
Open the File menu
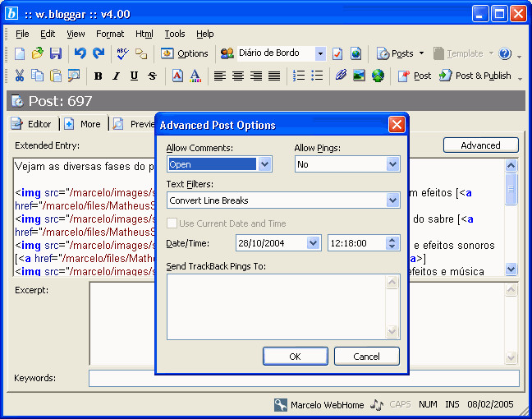pos(22,34)
